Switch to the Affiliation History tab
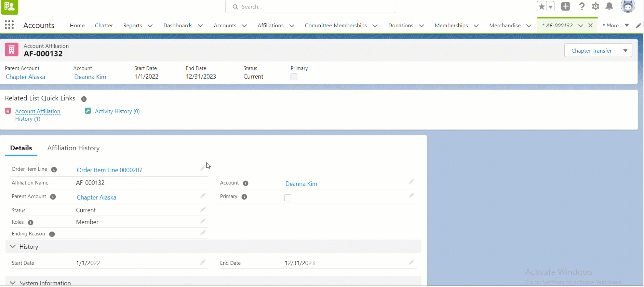 pos(73,148)
